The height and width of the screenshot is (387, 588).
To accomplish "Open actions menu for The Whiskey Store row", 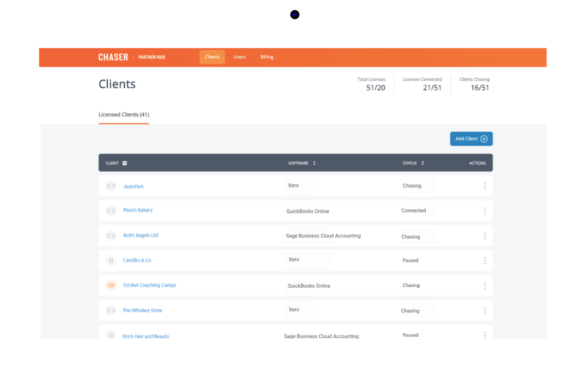I will [x=485, y=310].
